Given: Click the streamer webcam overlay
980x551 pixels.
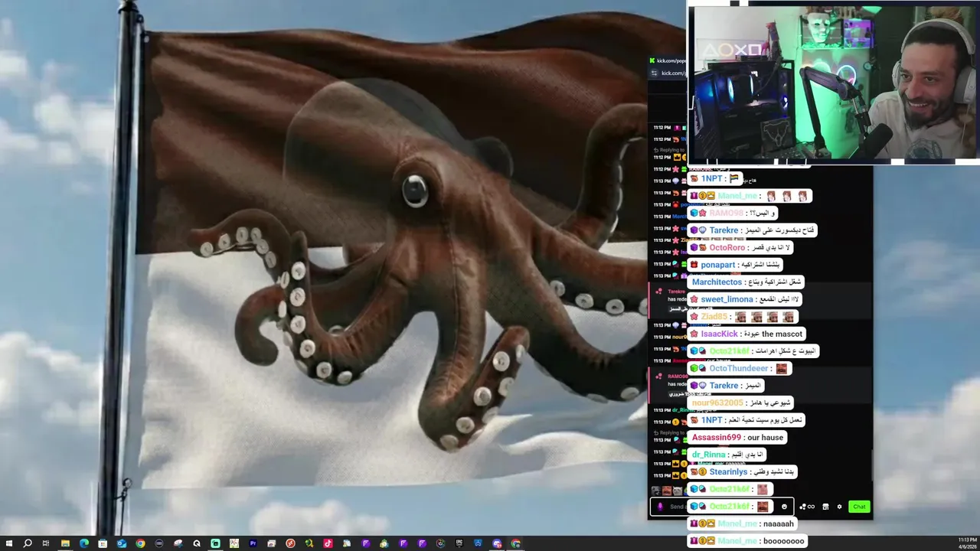Looking at the screenshot, I should (x=834, y=83).
